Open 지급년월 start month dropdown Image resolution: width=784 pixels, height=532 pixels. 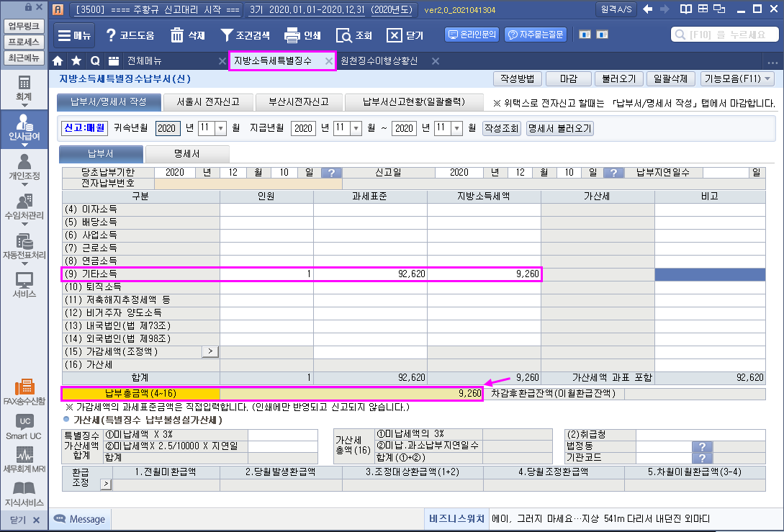pos(356,128)
